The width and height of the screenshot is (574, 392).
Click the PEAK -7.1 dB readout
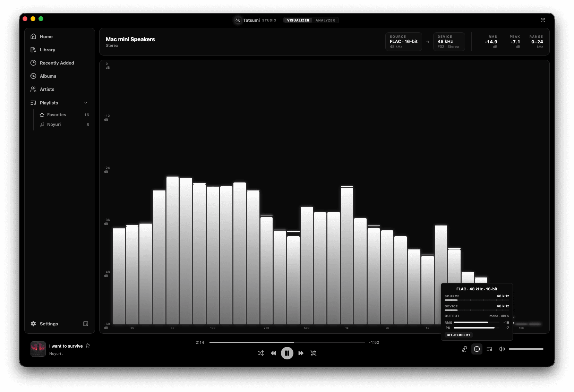pos(515,42)
